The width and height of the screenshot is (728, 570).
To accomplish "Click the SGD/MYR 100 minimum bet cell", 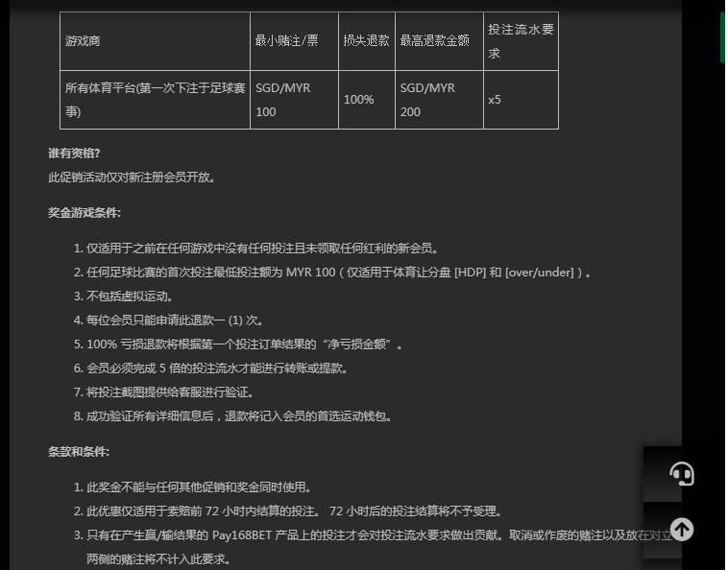I will (x=282, y=100).
